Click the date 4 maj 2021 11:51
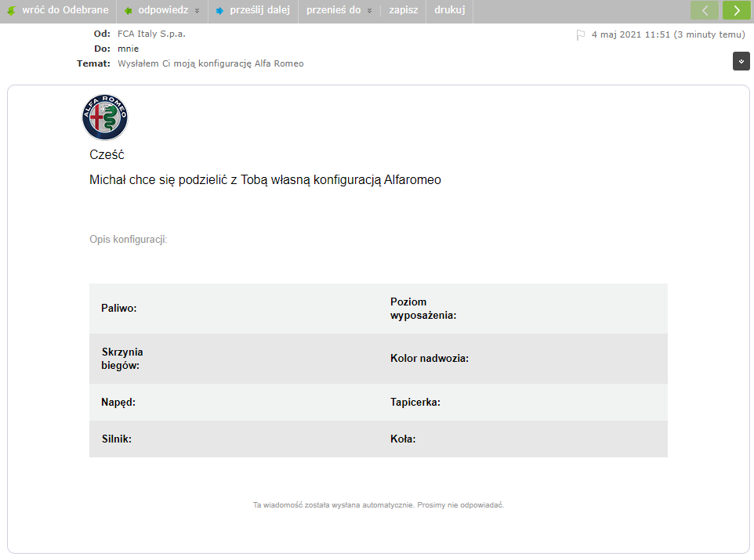 (631, 34)
